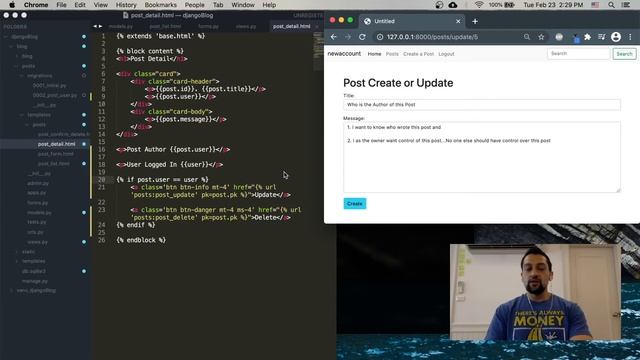Select post_detail.html in the sidebar
This screenshot has height=360, width=640.
tap(56, 144)
